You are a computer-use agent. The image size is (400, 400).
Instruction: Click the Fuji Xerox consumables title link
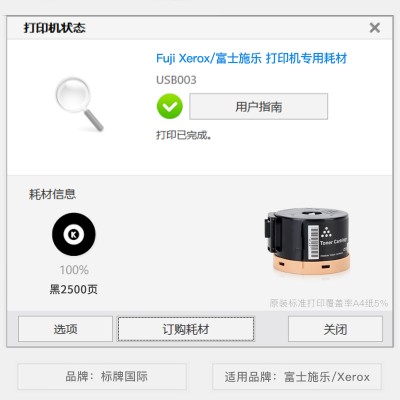click(252, 58)
